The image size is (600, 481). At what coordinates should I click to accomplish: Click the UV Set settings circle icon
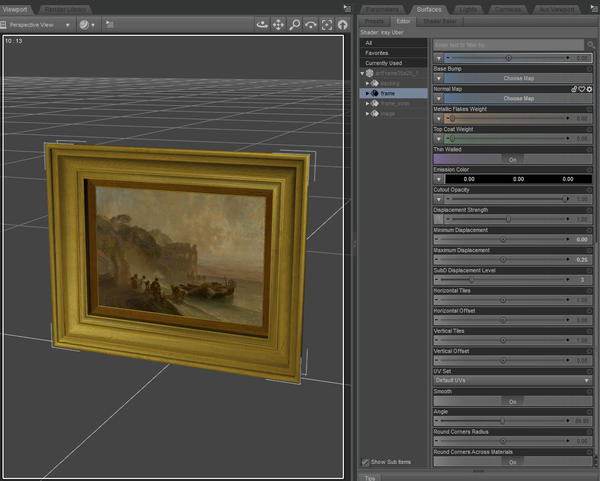[589, 371]
